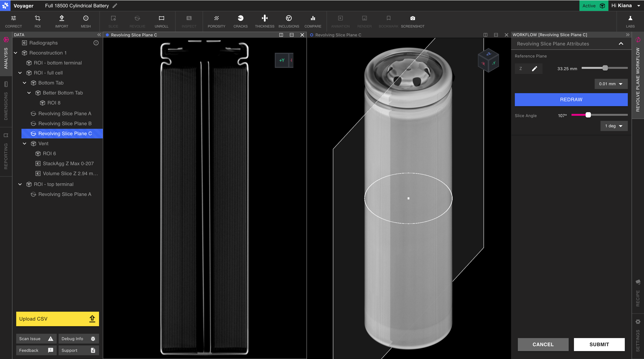Click the SUBMIT button

pyautogui.click(x=599, y=344)
